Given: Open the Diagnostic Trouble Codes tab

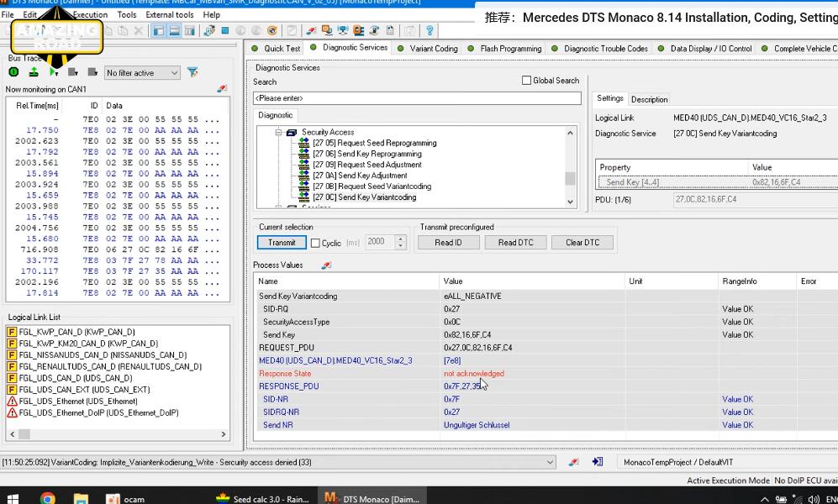Looking at the screenshot, I should pos(599,48).
